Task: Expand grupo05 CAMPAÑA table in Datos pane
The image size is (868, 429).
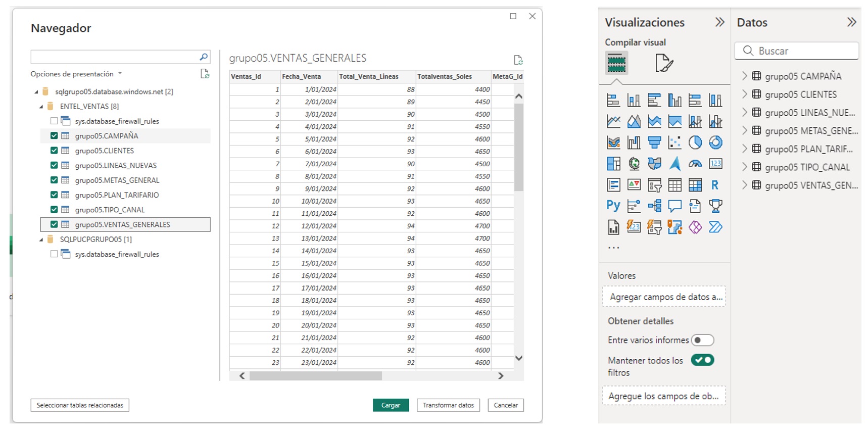Action: (x=744, y=76)
